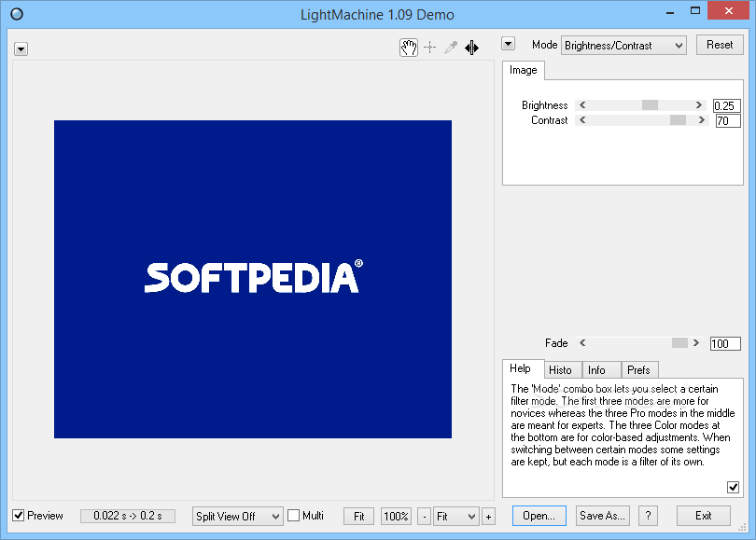Click the LightMachine app icon in title bar
This screenshot has height=540, width=756.
[x=17, y=14]
